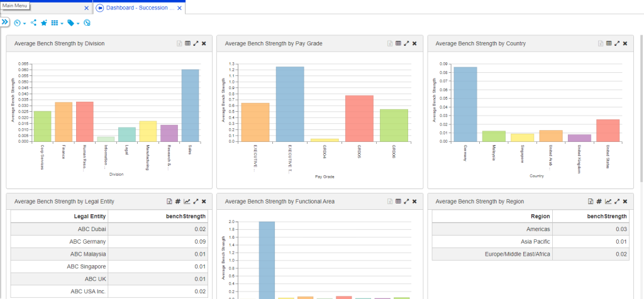
Task: Open the grid layout dropdown in the toolbar
Action: (x=57, y=23)
